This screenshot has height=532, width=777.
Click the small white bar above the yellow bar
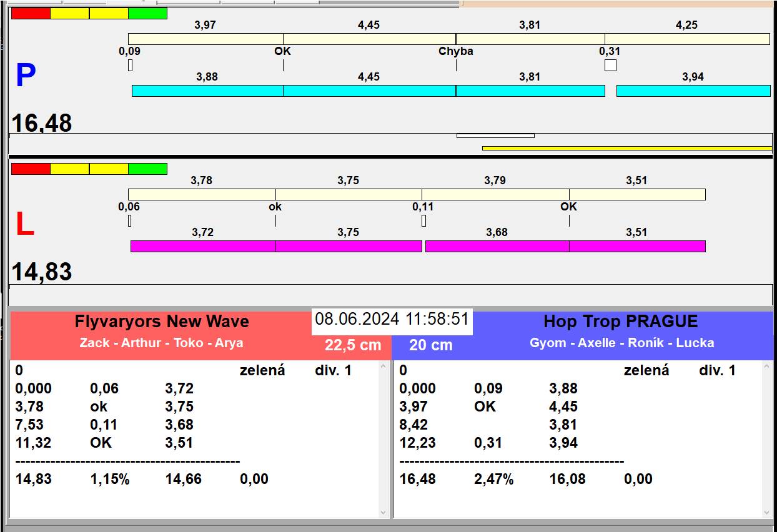click(495, 135)
